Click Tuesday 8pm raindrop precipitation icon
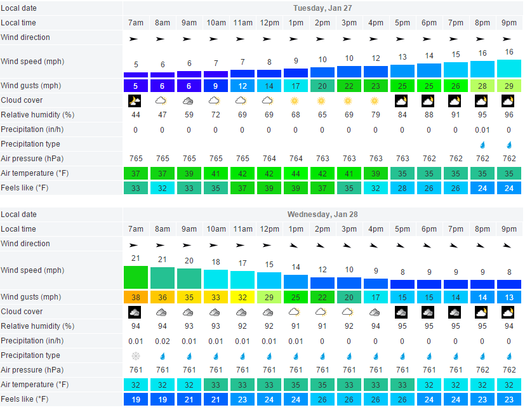The image size is (532, 410). click(x=482, y=145)
